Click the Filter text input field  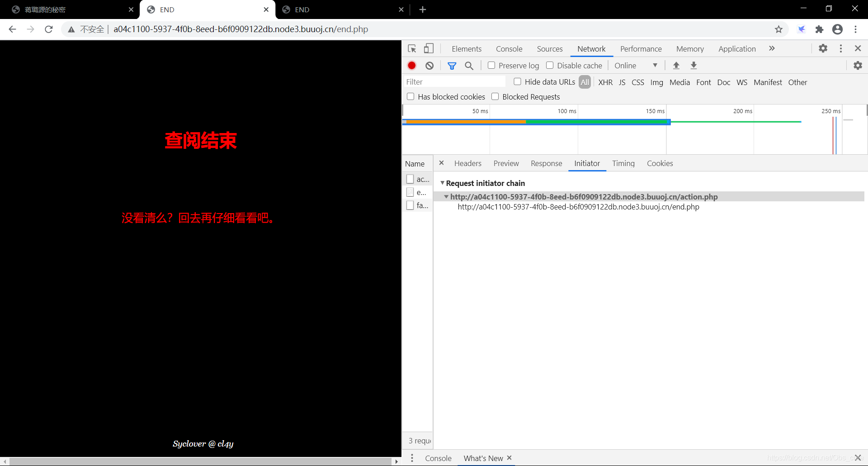tap(454, 82)
